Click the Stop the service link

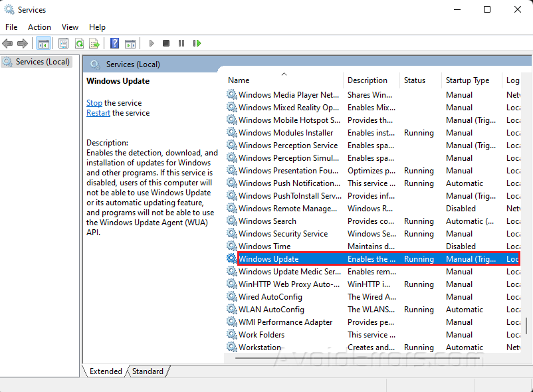click(94, 103)
